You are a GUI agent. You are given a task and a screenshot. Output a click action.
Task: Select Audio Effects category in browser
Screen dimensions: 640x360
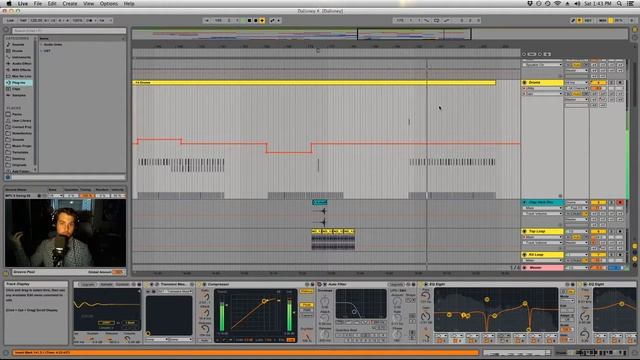click(20, 64)
